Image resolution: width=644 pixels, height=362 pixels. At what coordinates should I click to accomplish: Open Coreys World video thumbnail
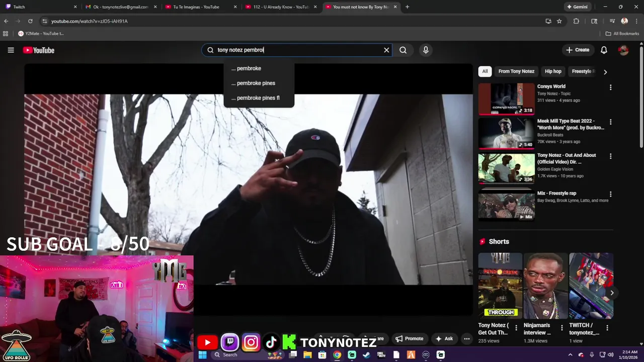[506, 99]
